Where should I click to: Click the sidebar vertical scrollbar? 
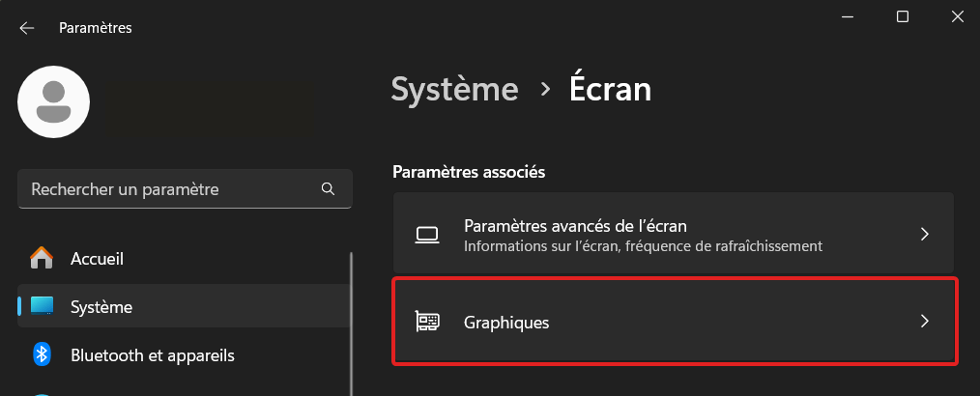[x=351, y=324]
